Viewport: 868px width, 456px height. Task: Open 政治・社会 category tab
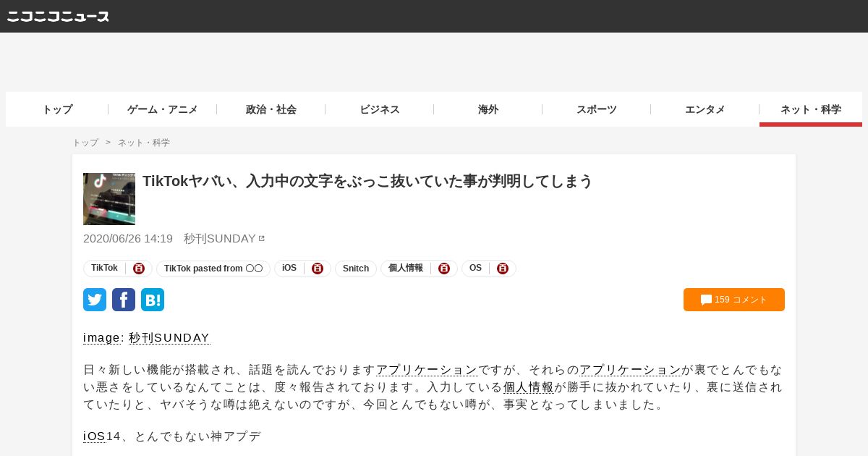tap(271, 109)
